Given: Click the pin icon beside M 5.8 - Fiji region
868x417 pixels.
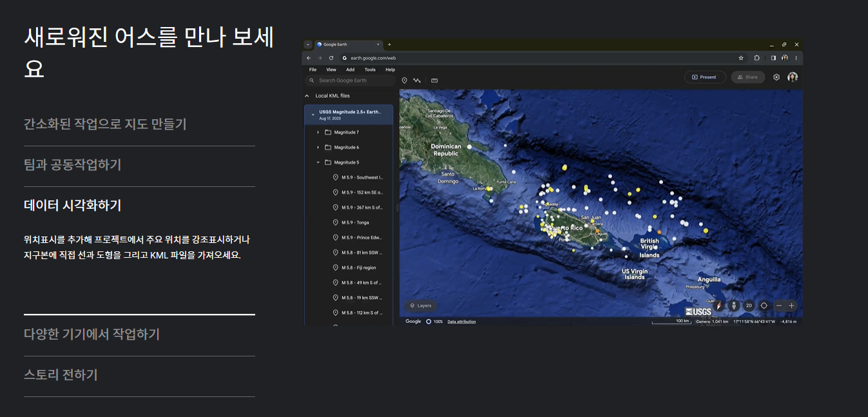Looking at the screenshot, I should [x=335, y=267].
